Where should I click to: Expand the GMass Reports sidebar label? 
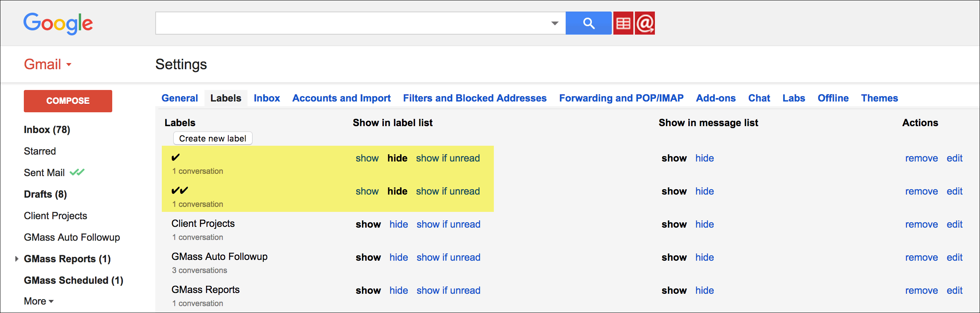(x=17, y=259)
